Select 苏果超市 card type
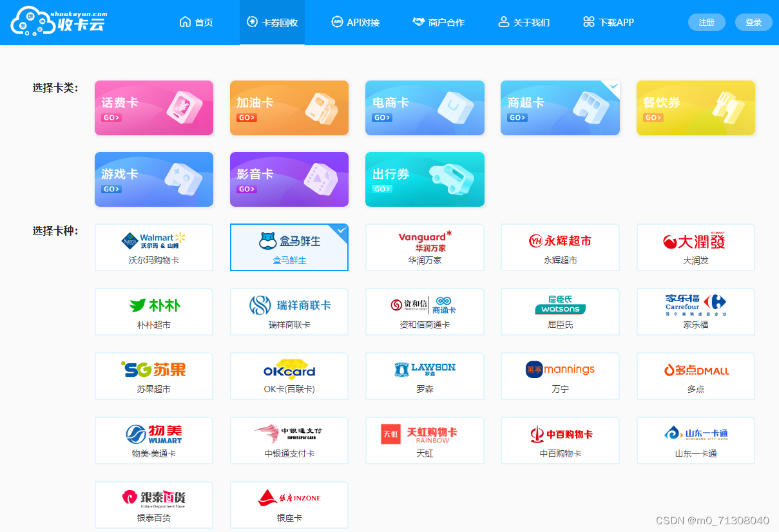 154,376
